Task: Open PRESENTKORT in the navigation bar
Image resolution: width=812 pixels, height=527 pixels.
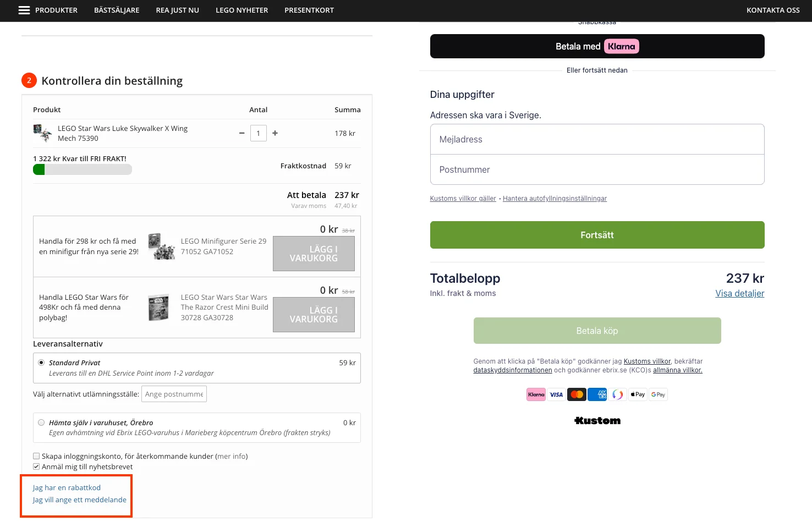Action: [x=309, y=10]
